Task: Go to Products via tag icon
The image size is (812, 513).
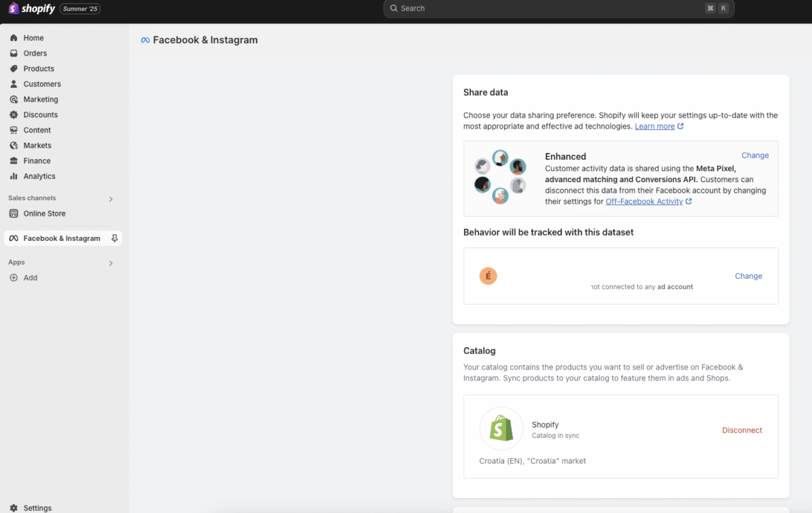Action: (x=14, y=69)
